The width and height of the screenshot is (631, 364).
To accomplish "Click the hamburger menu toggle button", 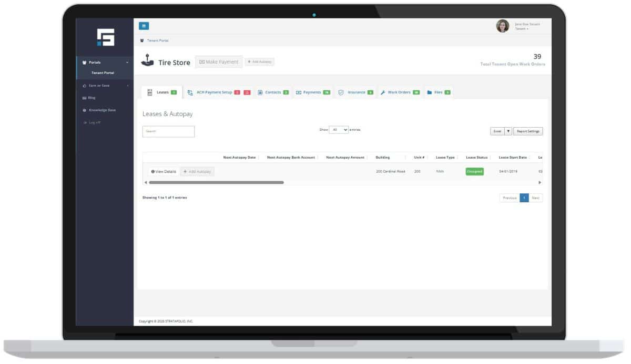I will click(144, 26).
